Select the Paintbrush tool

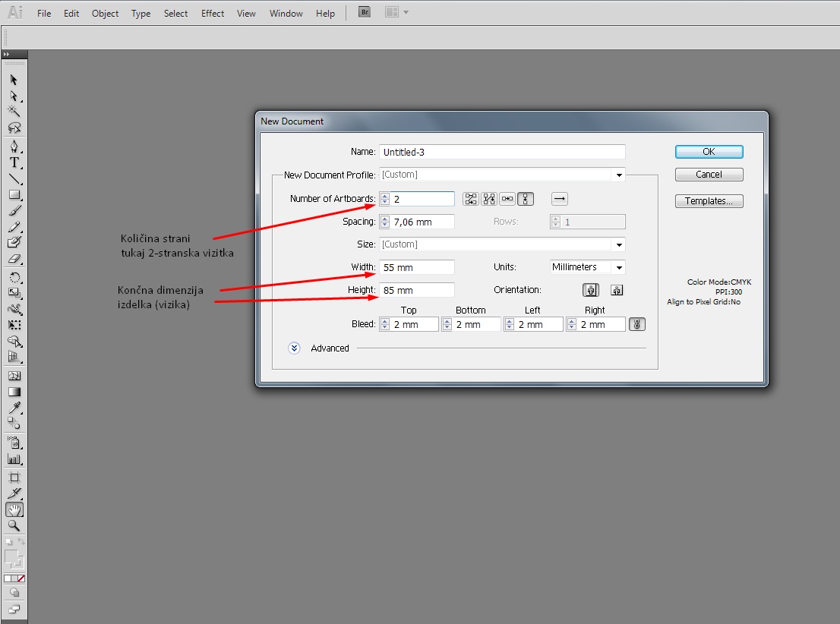tap(14, 210)
